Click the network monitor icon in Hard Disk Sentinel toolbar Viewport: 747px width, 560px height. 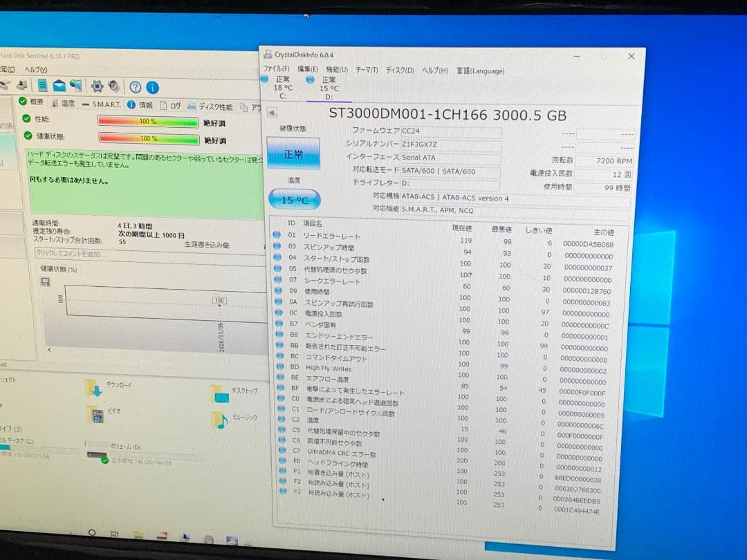point(76,86)
